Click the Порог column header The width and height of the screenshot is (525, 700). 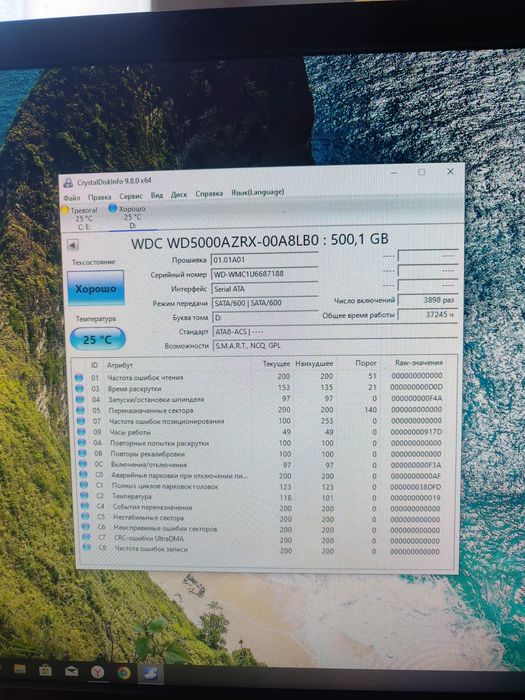click(366, 363)
